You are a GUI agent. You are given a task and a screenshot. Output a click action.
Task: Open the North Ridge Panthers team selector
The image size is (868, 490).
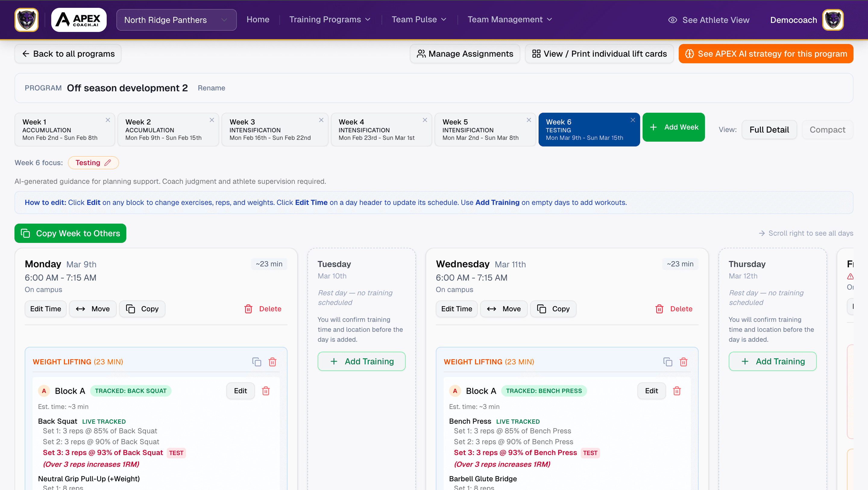(x=176, y=20)
